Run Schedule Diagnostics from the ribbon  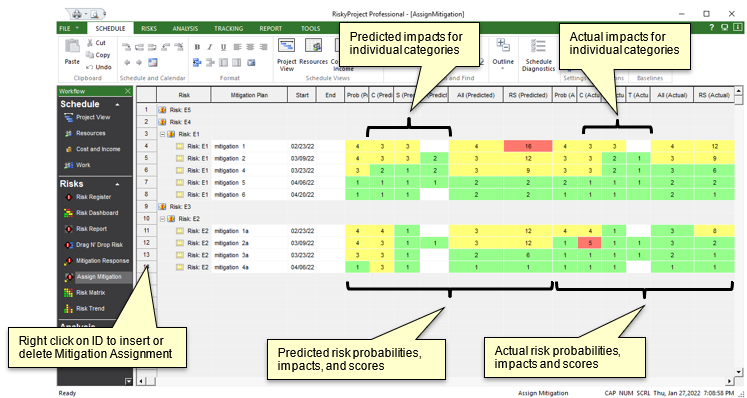(538, 55)
